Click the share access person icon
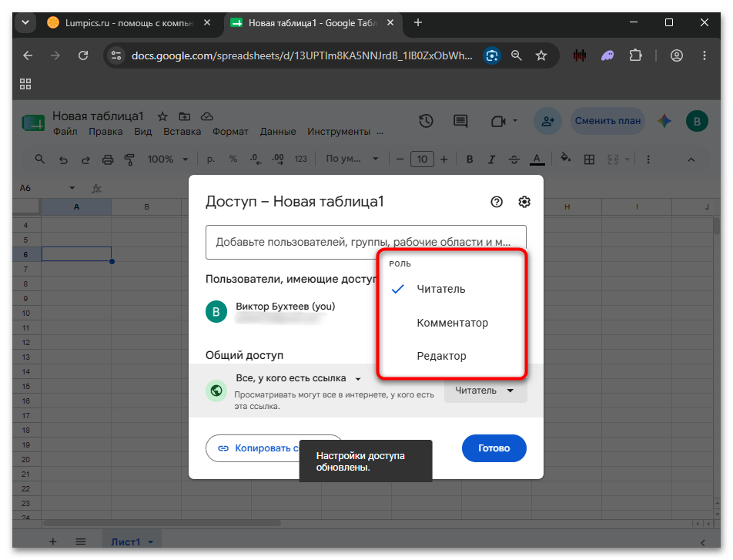Image resolution: width=733 pixels, height=560 pixels. [548, 121]
